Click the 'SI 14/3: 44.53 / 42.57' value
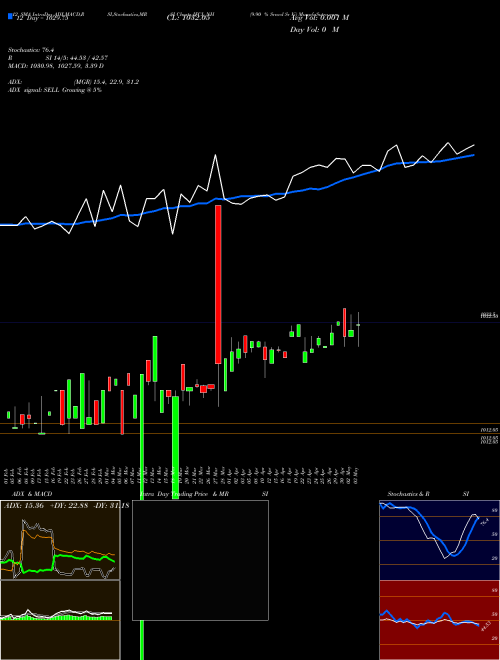The height and width of the screenshot is (660, 500). pos(77,58)
